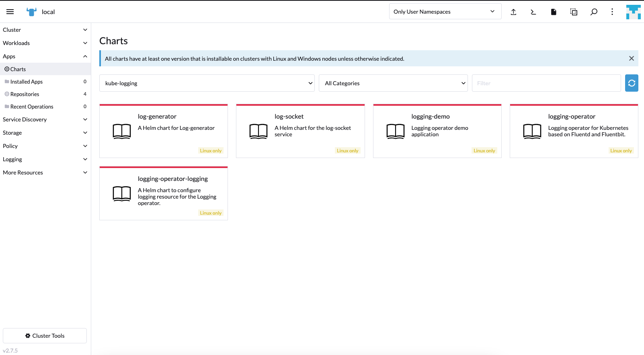
Task: Open the hamburger navigation menu
Action: click(x=10, y=12)
